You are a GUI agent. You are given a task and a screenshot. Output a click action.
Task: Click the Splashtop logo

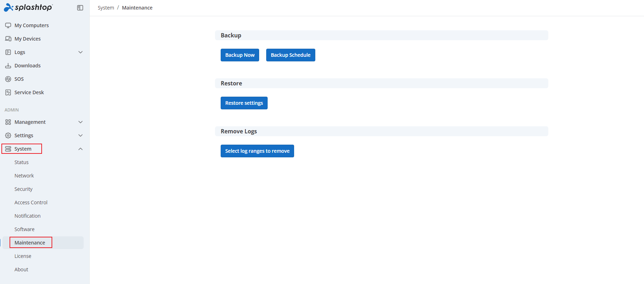coord(28,7)
